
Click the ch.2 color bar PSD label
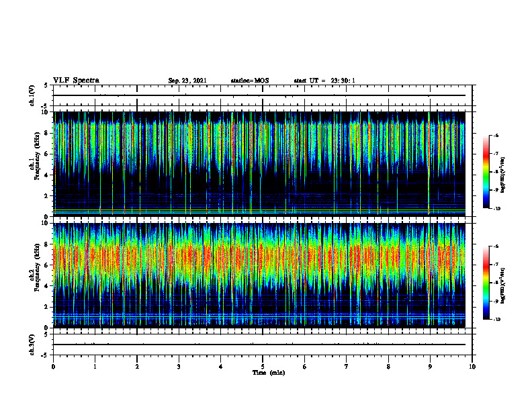pos(503,285)
